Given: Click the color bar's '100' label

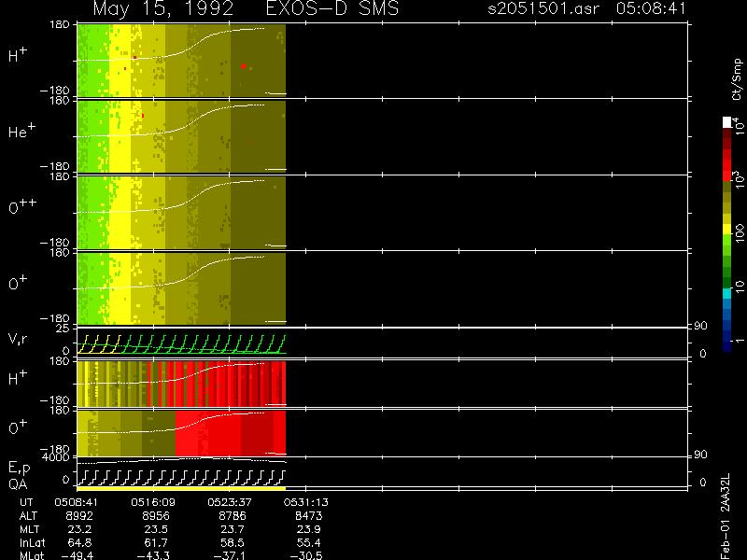Looking at the screenshot, I should (x=740, y=233).
